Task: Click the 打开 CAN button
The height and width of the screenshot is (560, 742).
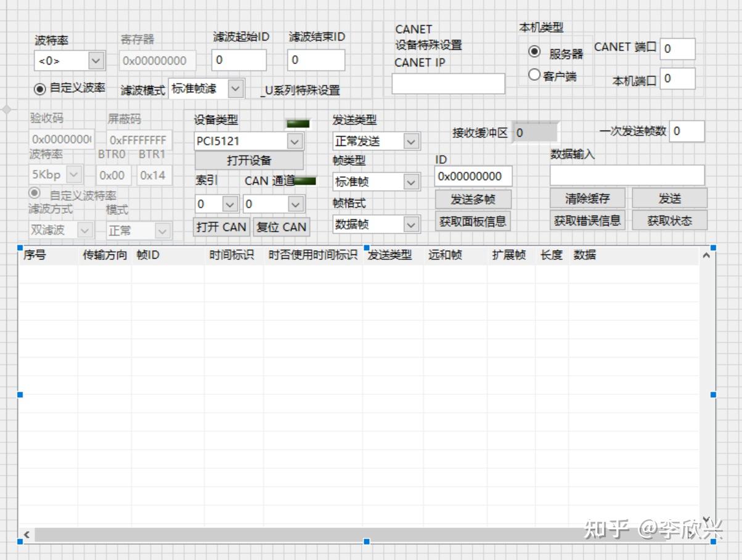Action: tap(221, 227)
